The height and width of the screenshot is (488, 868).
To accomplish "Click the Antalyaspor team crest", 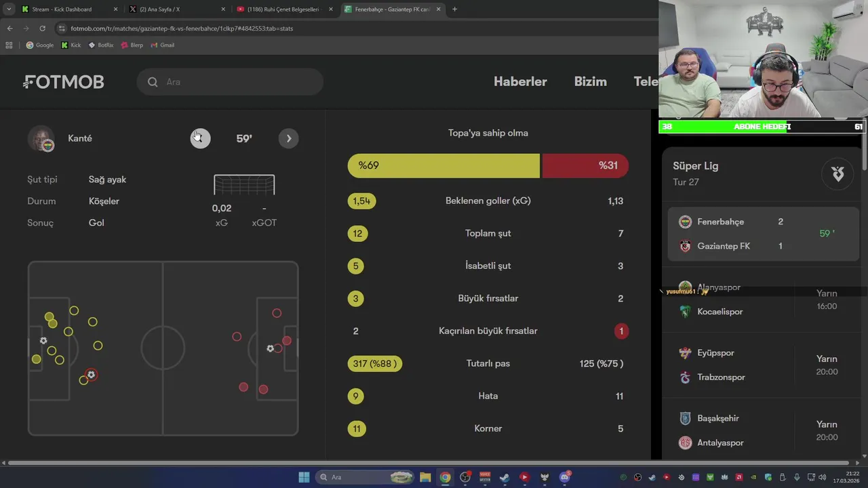I will [x=685, y=443].
